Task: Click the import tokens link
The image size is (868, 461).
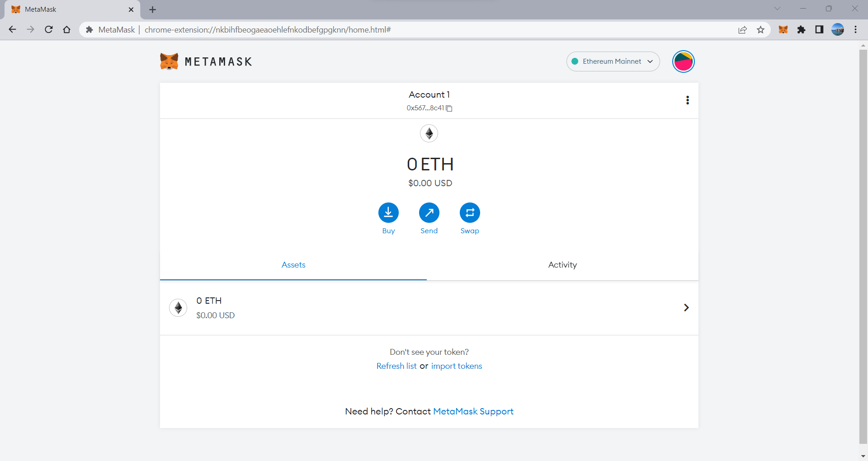Action: (x=457, y=366)
